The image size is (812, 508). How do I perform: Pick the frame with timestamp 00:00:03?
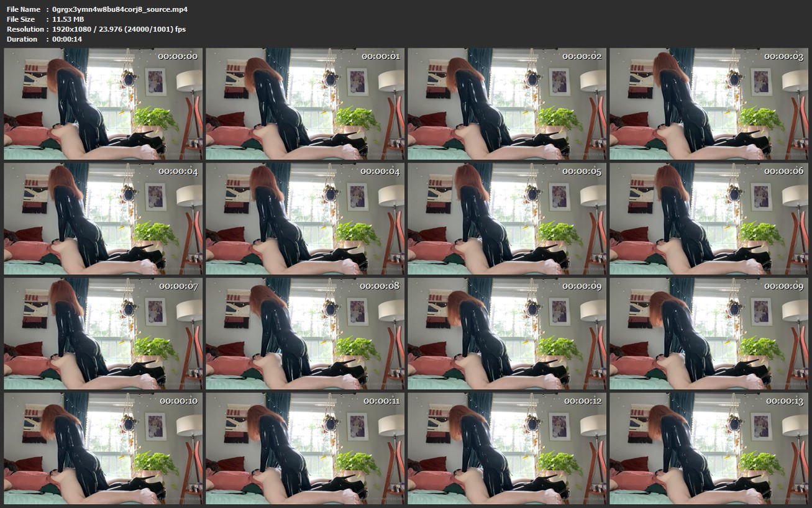(709, 104)
